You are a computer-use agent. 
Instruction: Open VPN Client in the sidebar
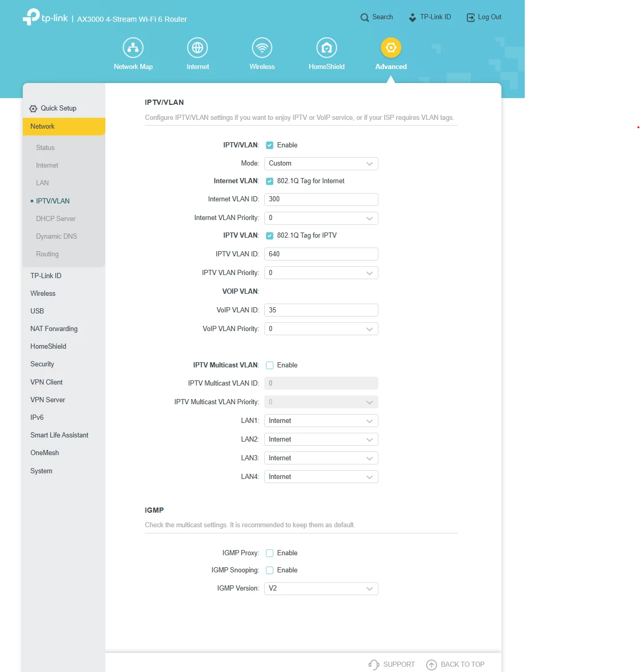pyautogui.click(x=46, y=382)
